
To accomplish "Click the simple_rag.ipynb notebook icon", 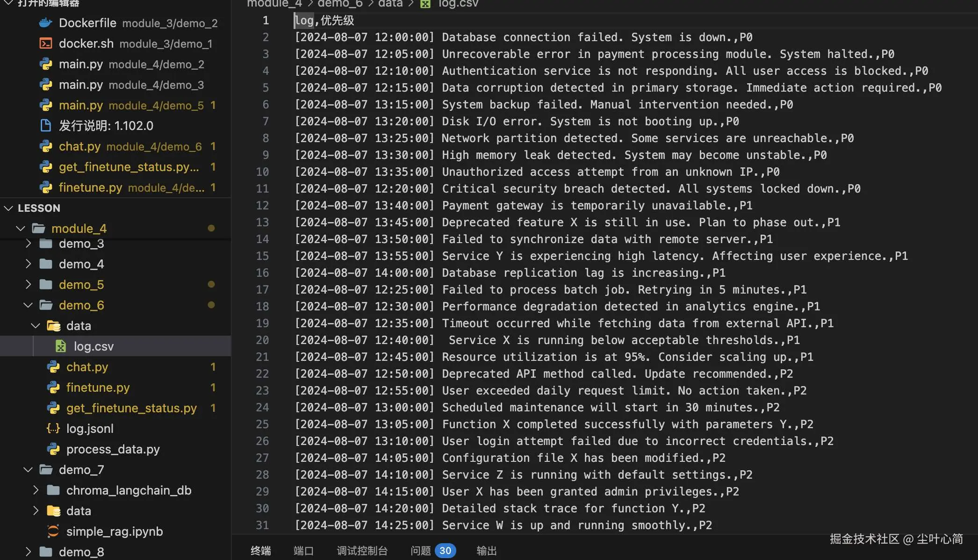I will (x=53, y=531).
